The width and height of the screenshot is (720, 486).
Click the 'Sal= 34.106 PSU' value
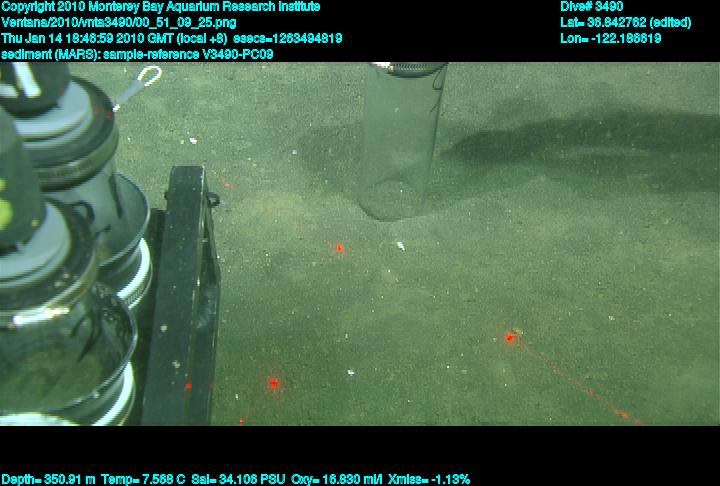coord(238,480)
